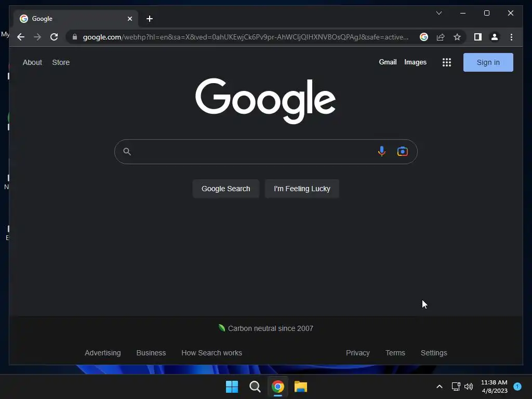Open the Store link
The width and height of the screenshot is (532, 399).
[x=61, y=62]
